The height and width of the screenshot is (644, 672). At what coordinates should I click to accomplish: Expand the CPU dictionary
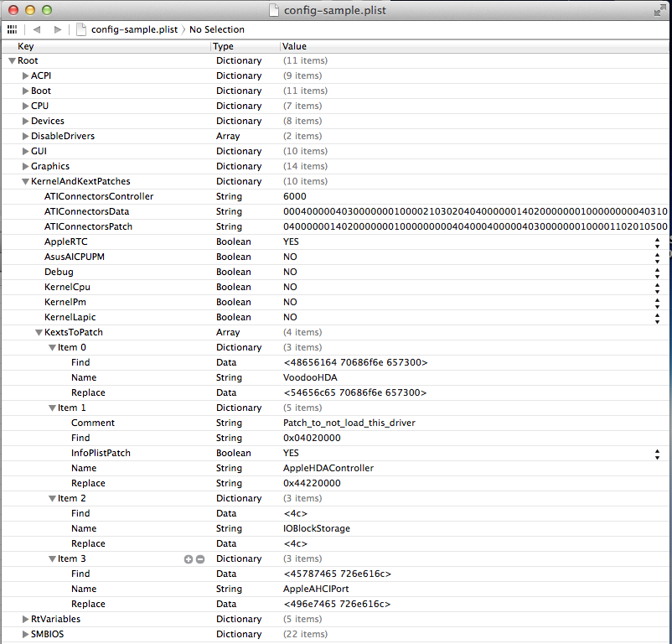25,106
